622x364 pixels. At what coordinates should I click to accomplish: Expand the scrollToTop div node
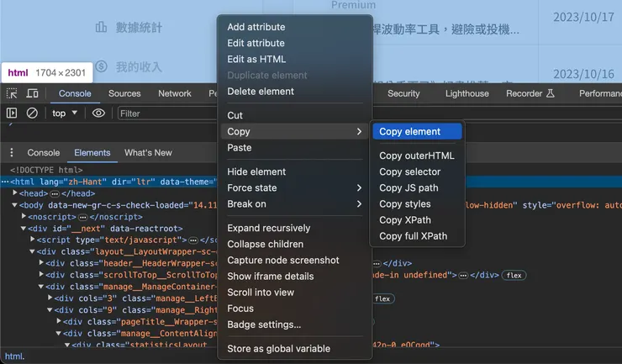(41, 274)
